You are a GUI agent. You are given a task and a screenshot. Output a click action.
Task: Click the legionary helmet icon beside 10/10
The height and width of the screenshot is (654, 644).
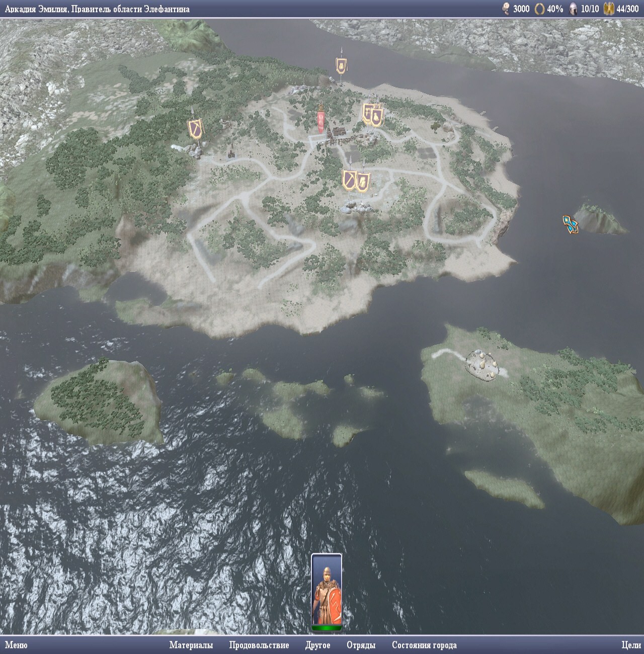click(x=573, y=9)
